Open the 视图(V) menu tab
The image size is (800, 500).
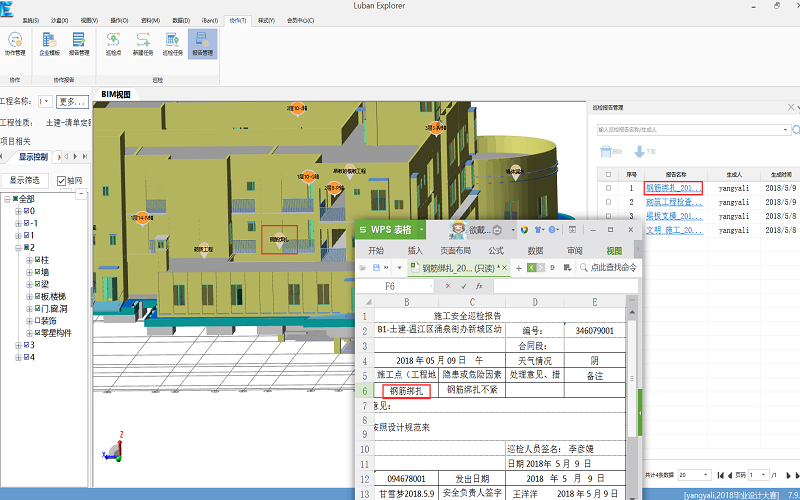coord(89,20)
